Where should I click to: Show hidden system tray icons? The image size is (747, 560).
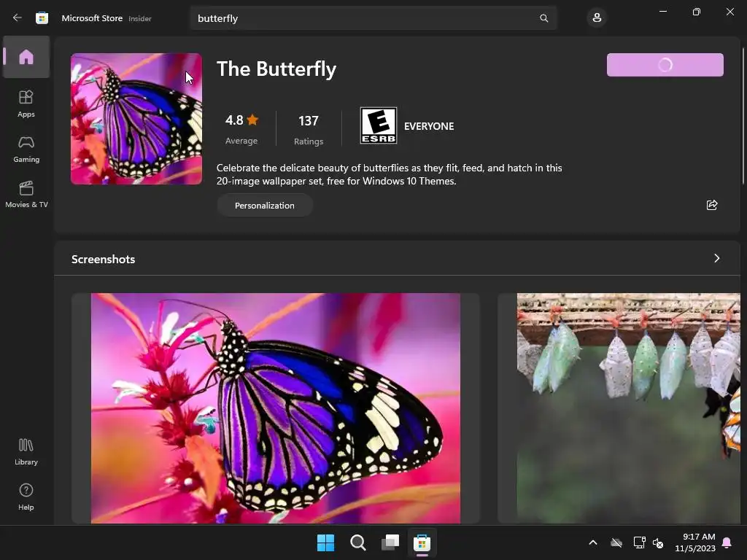click(593, 542)
